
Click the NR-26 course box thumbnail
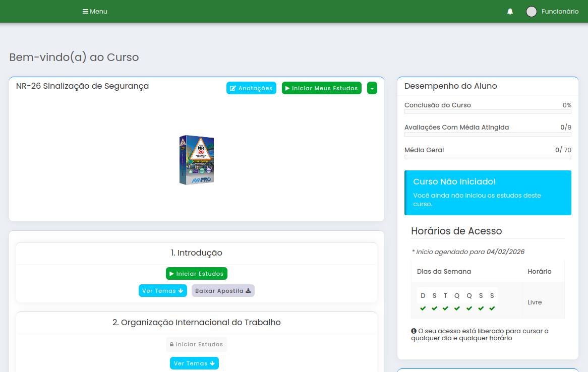pyautogui.click(x=196, y=160)
